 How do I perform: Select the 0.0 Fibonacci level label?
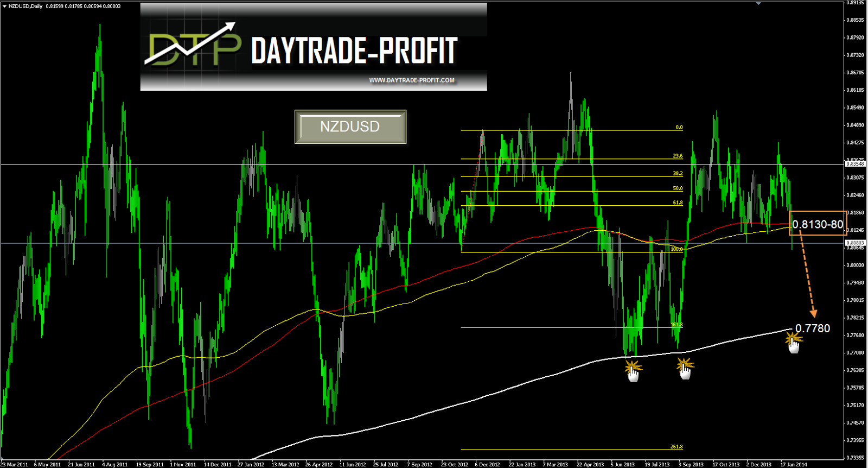(x=679, y=128)
